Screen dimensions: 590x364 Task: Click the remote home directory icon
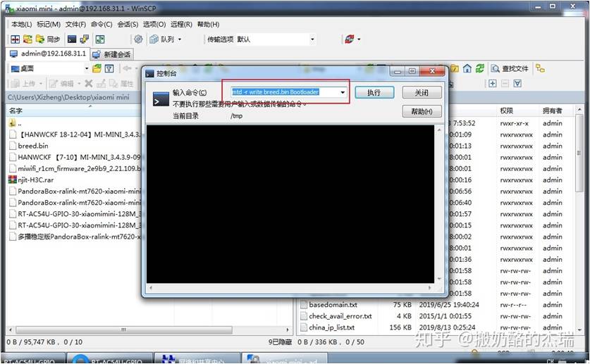pyautogui.click(x=467, y=68)
